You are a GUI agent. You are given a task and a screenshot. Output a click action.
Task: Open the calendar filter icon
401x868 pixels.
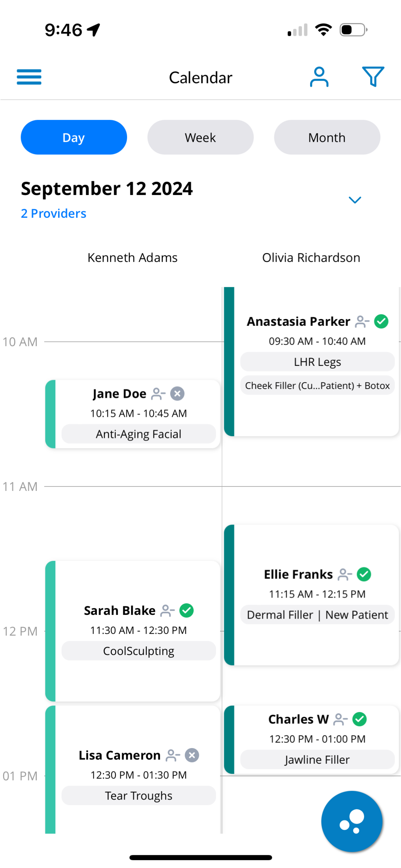[373, 77]
